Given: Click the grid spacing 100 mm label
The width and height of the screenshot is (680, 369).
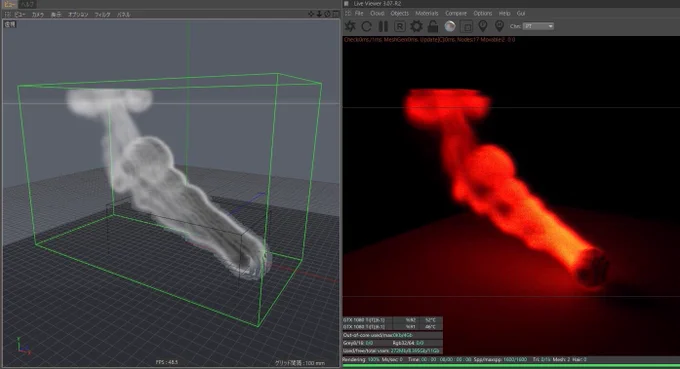Looking at the screenshot, I should point(300,363).
